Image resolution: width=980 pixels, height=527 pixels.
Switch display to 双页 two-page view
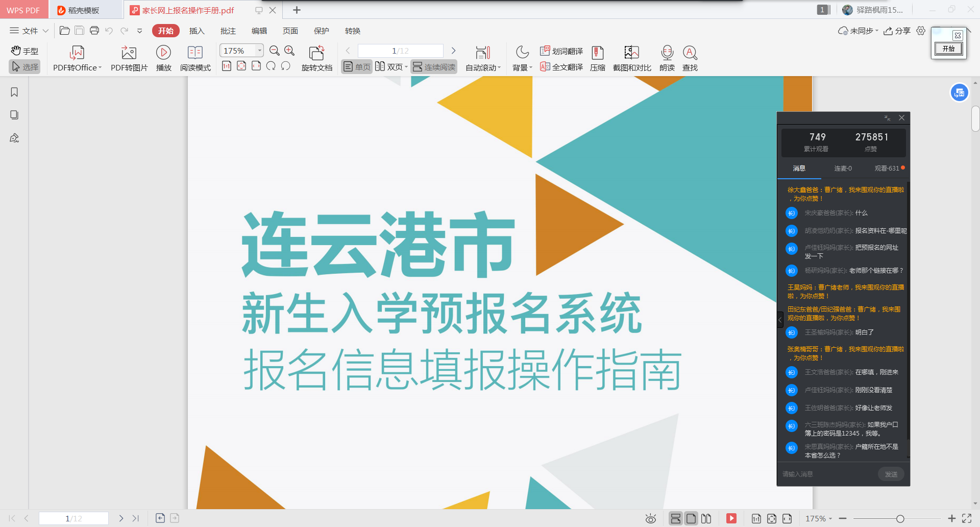(389, 66)
